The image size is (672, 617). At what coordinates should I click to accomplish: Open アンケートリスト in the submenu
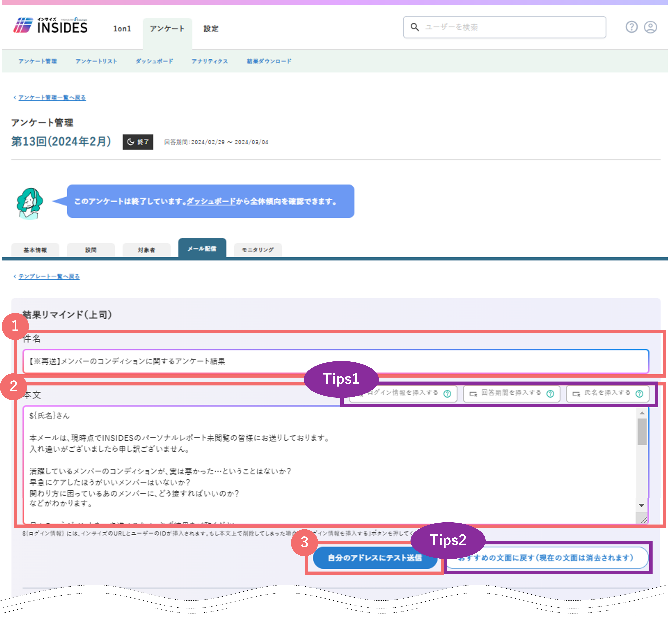tap(96, 61)
